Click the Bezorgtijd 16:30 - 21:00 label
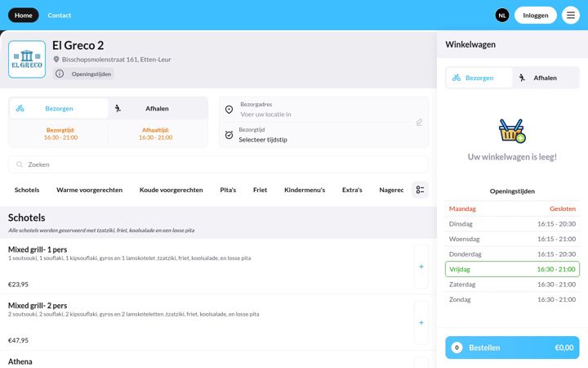This screenshot has width=588, height=368. point(60,133)
